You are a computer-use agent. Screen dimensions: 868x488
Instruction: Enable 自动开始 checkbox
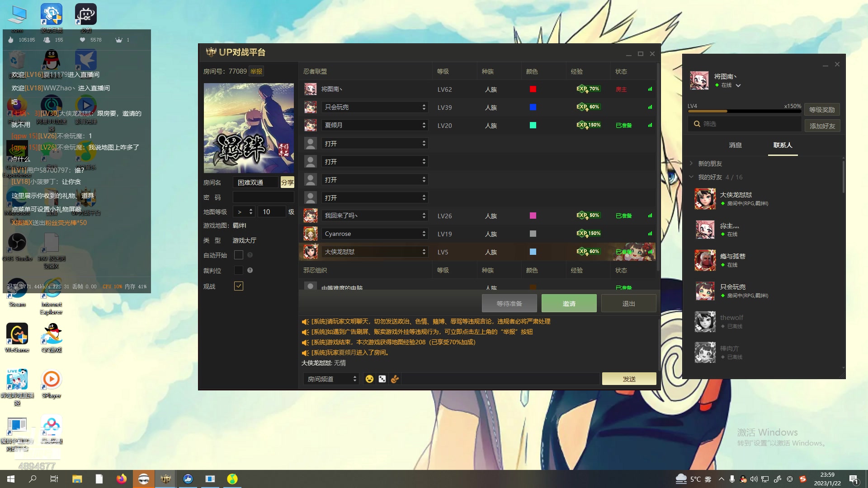239,255
